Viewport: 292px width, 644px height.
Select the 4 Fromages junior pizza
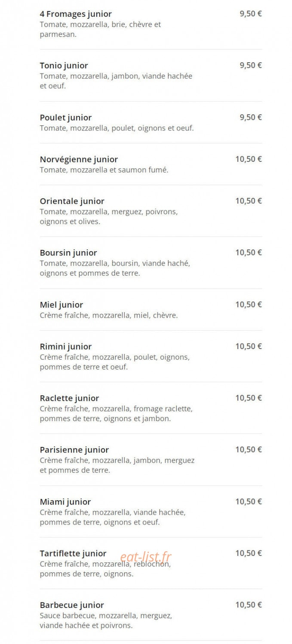[76, 14]
